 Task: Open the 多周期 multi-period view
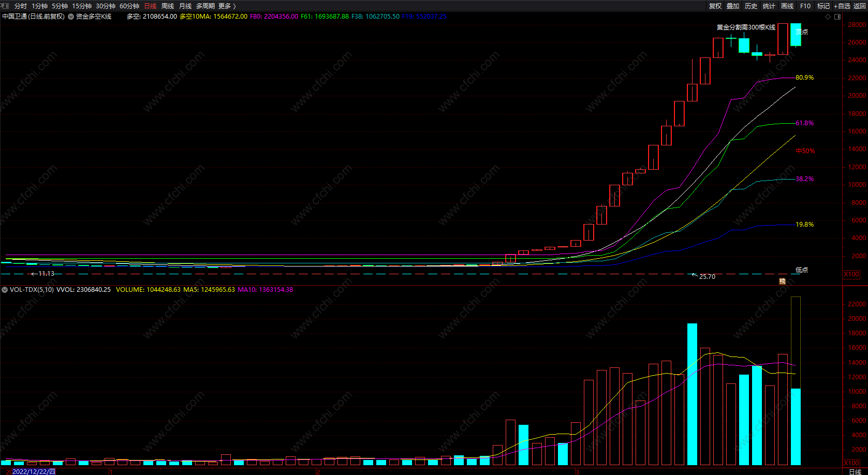205,6
